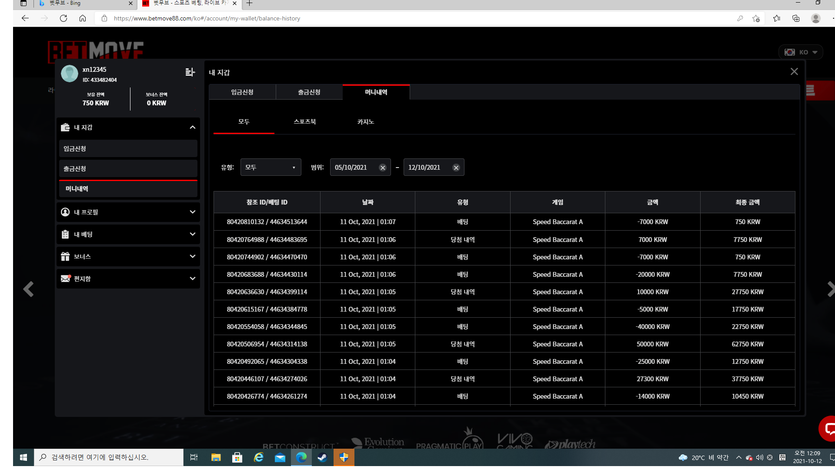835x470 pixels.
Task: Click the date column header
Action: coord(367,202)
